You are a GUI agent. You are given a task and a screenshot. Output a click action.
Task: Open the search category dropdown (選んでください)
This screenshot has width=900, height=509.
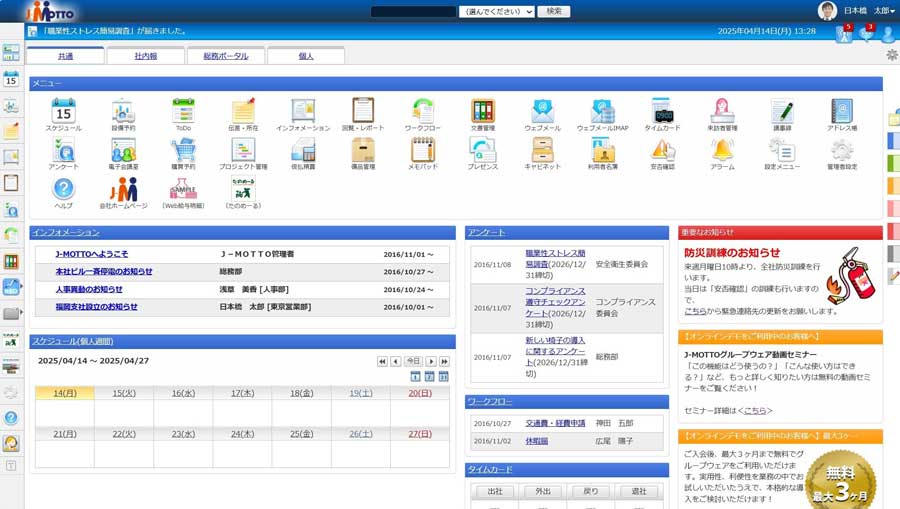497,12
